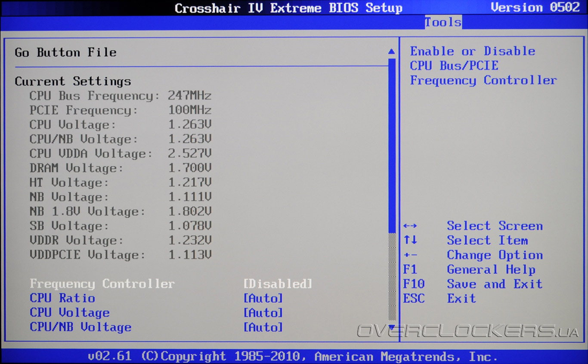The image size is (588, 364).
Task: Click the F1 General Help hint
Action: 470,270
